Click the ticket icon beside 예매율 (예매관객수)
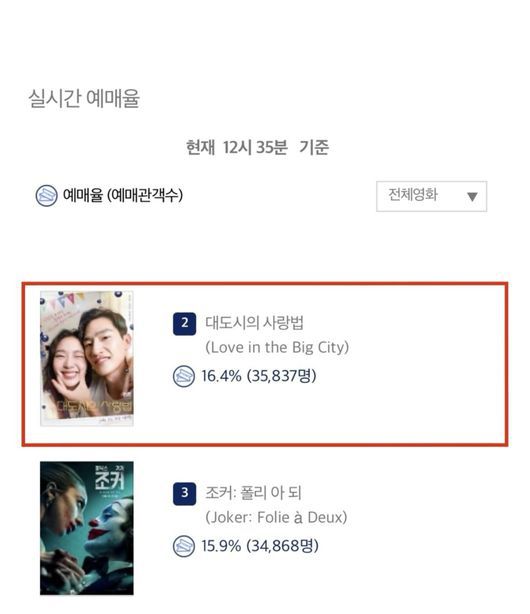This screenshot has width=530, height=614. pos(46,195)
